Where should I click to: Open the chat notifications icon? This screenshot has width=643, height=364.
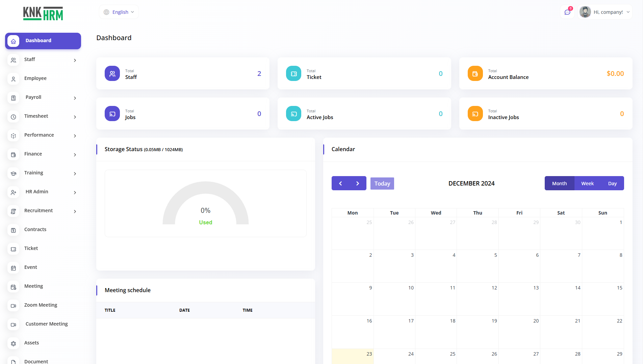(x=567, y=12)
